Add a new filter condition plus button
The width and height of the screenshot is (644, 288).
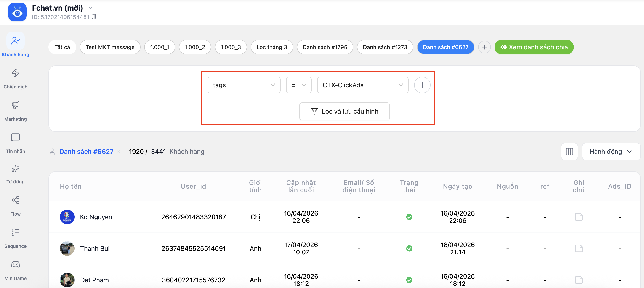[x=422, y=85]
